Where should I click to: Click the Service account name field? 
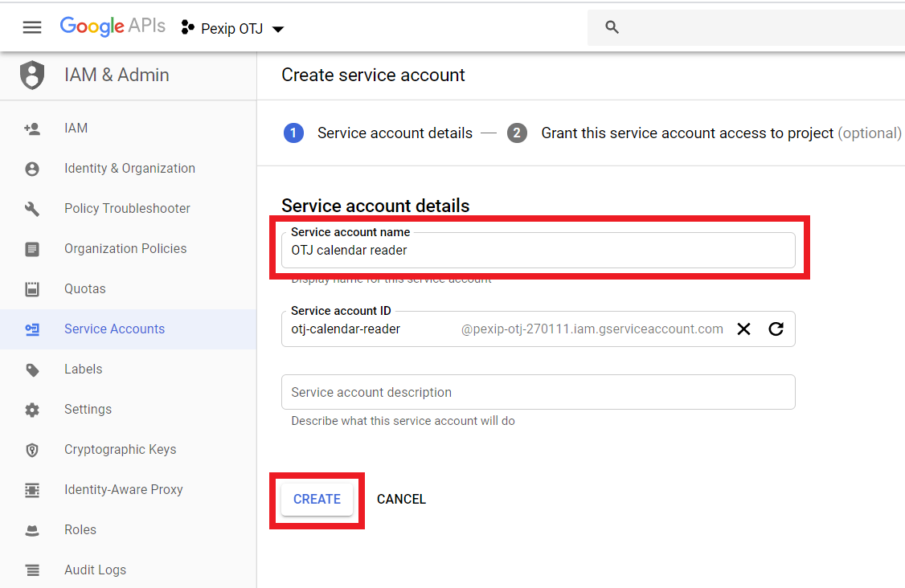(537, 251)
